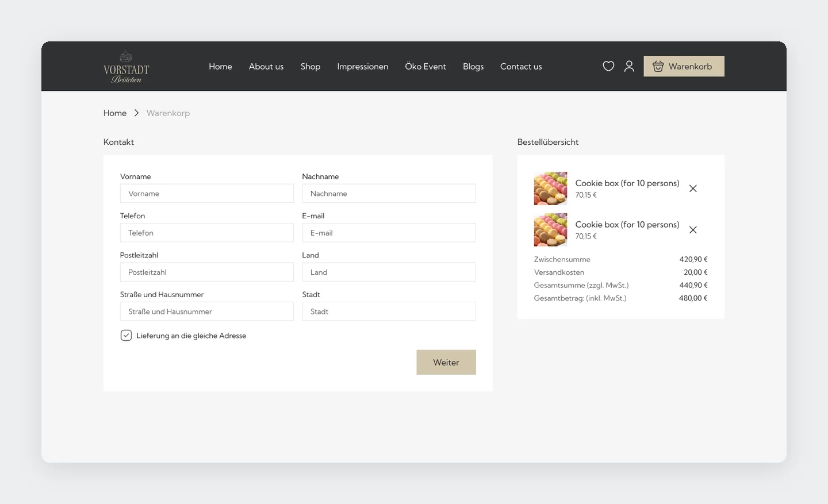Click the Zwischensumme amount 420,90 €

pos(693,259)
